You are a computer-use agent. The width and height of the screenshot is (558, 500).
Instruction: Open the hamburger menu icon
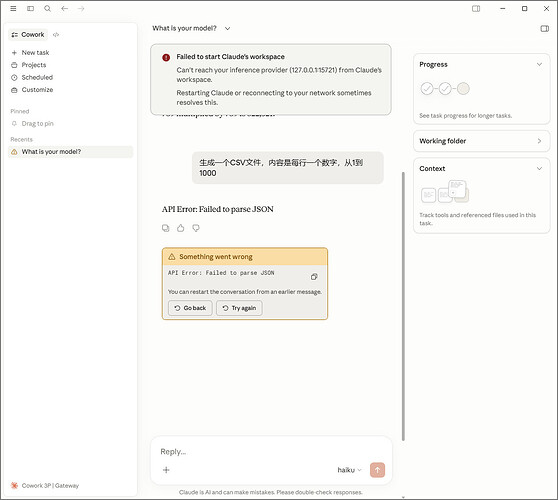click(x=13, y=9)
